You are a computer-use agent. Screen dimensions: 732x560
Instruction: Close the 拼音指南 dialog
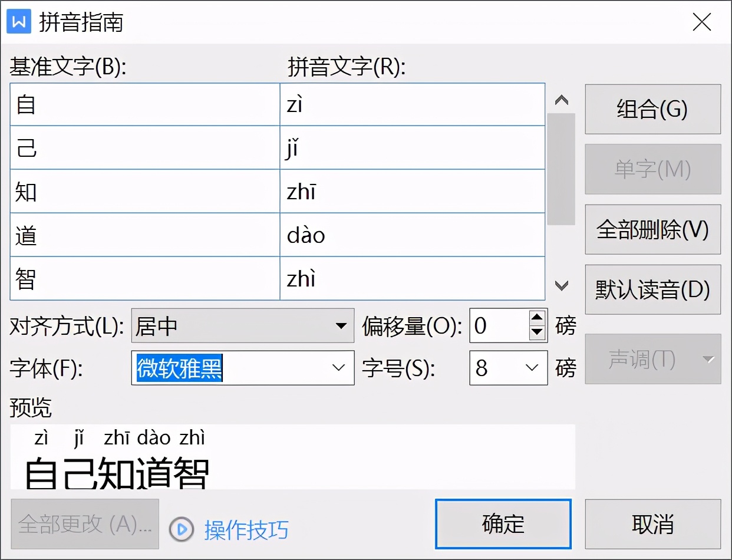click(x=702, y=22)
